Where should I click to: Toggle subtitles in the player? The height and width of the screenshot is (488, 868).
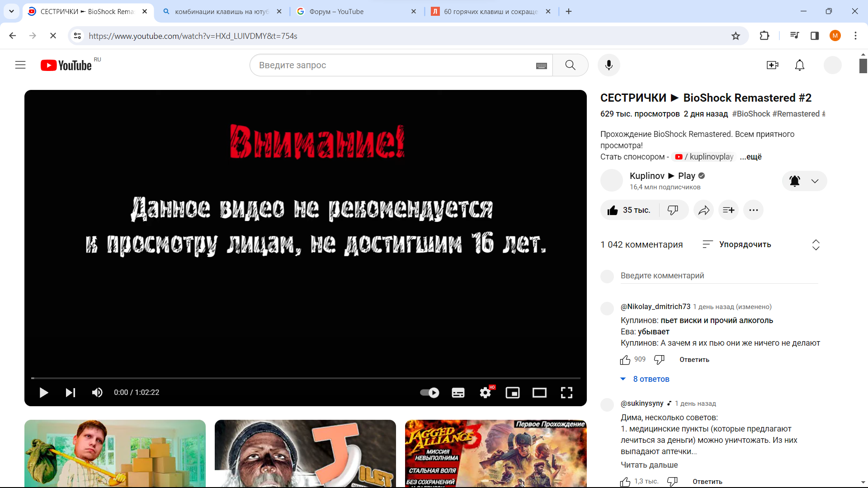(x=458, y=392)
